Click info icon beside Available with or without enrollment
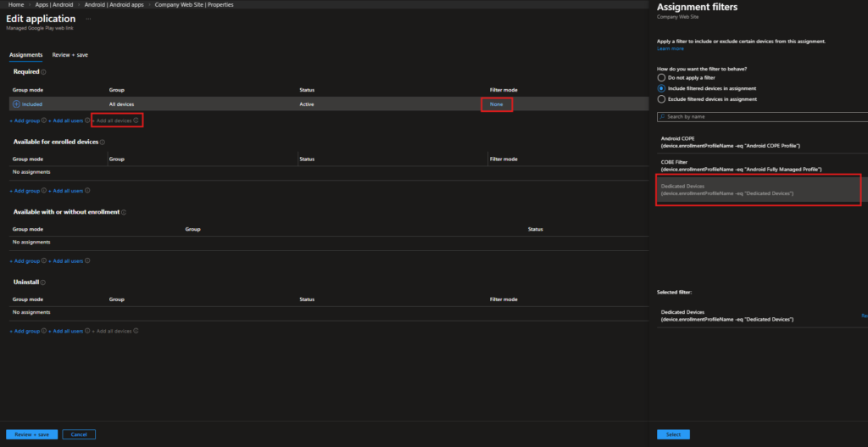The image size is (868, 447). coord(123,212)
